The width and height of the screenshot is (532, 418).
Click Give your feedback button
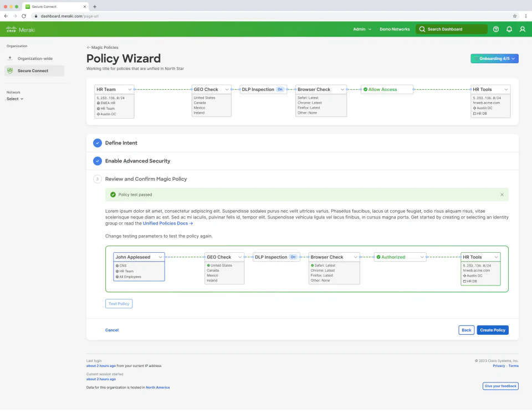(x=500, y=386)
